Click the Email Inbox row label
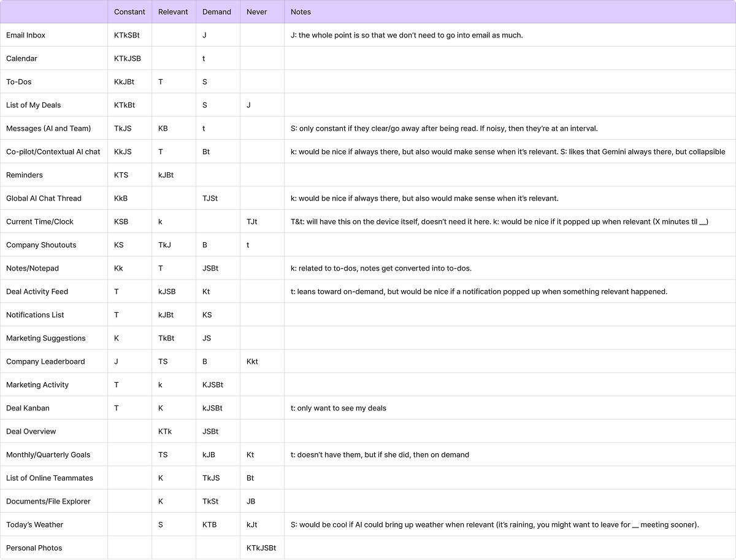 [x=26, y=35]
